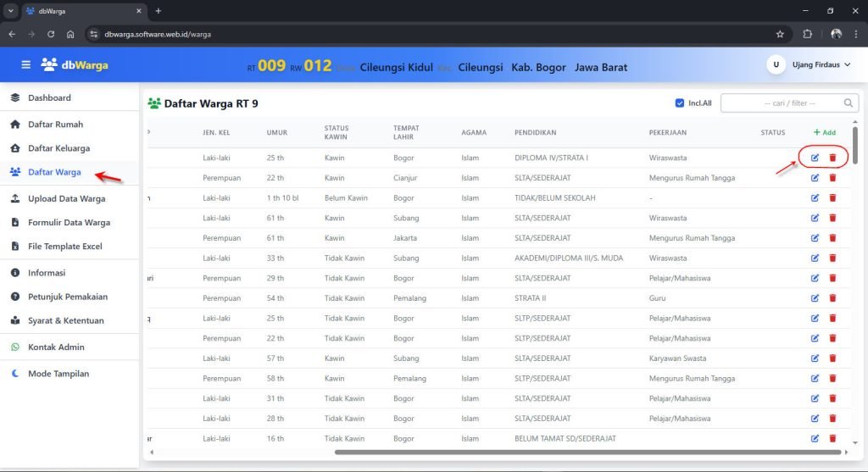The image size is (868, 472).
Task: Reload the page using the browser refresh icon
Action: (51, 34)
